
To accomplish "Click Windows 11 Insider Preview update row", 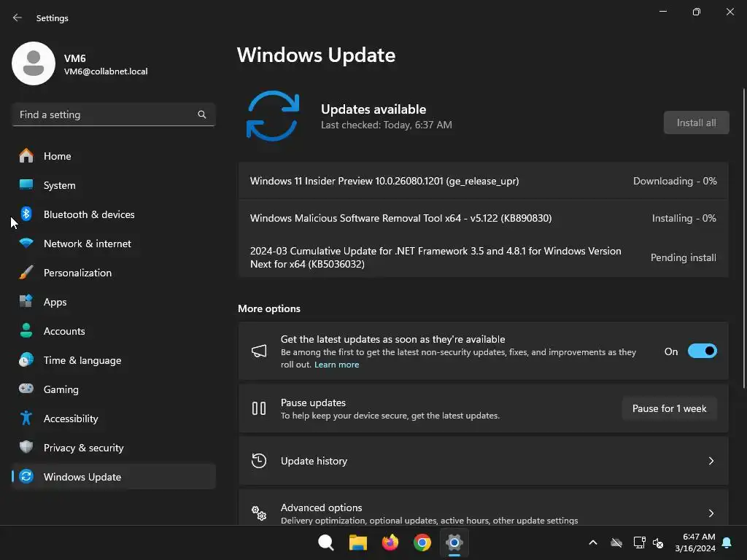I will pyautogui.click(x=483, y=181).
